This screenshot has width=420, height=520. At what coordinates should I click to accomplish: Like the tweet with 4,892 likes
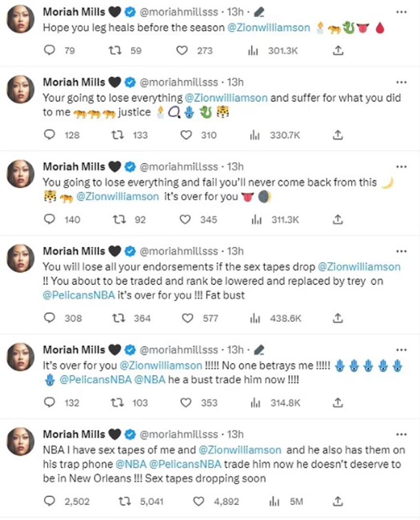198,501
